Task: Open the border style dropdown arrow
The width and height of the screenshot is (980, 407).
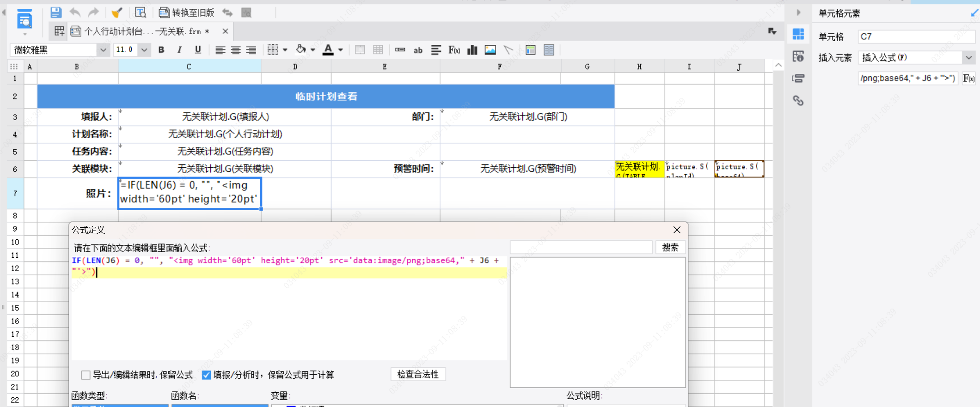Action: point(285,50)
